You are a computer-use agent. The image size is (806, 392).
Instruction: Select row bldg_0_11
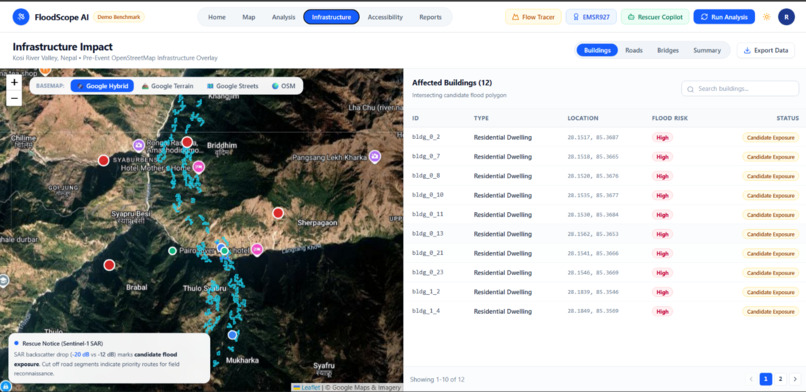(604, 214)
